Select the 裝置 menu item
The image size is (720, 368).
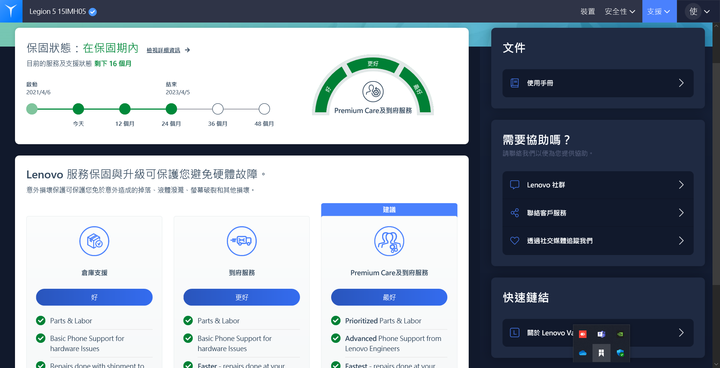(587, 11)
